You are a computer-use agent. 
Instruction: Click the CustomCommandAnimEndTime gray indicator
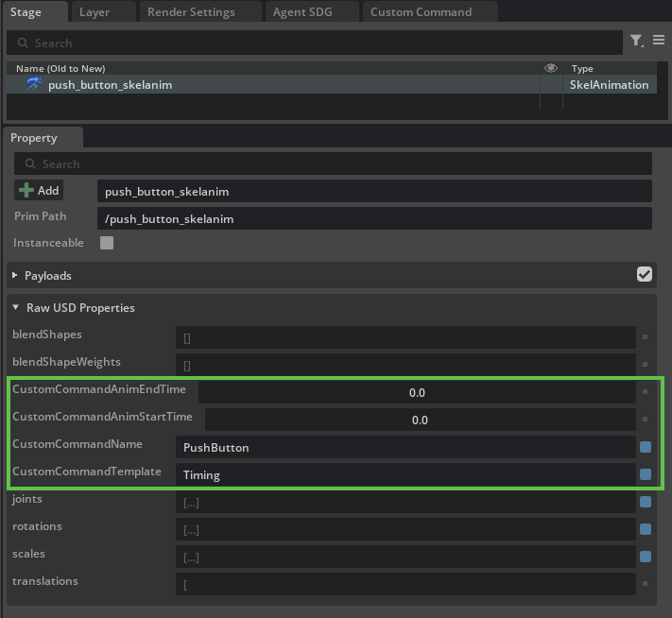tap(645, 392)
